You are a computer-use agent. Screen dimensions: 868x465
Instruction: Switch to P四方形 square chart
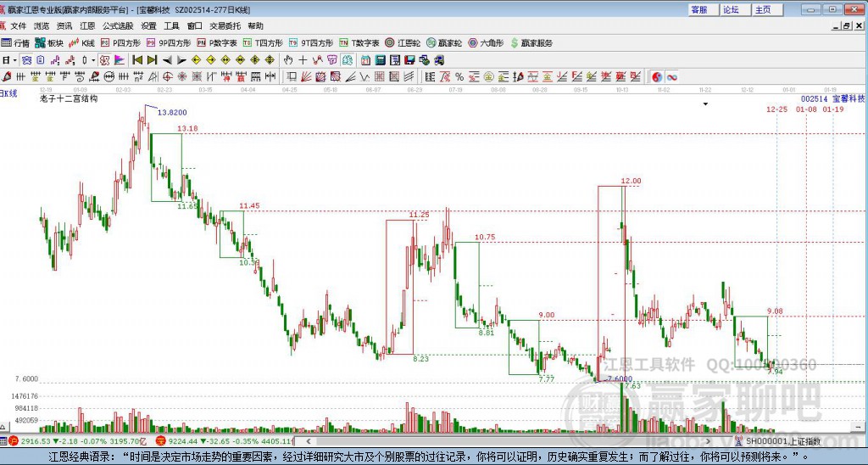121,42
